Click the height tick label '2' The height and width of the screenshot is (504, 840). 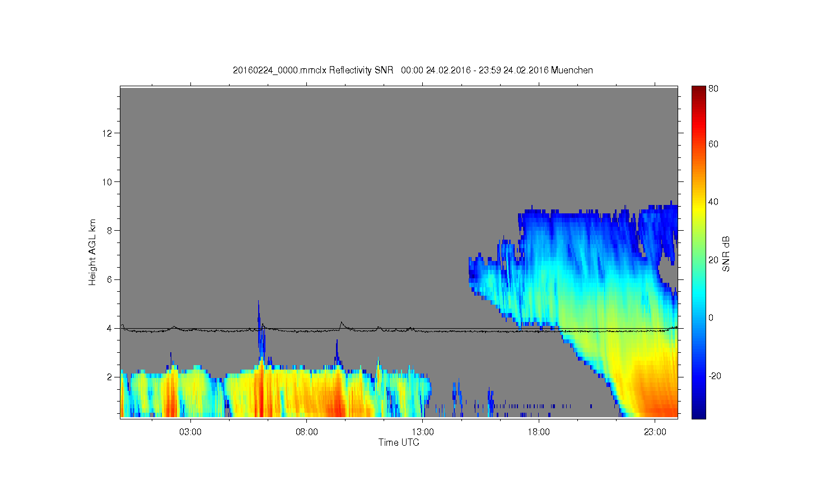click(110, 377)
